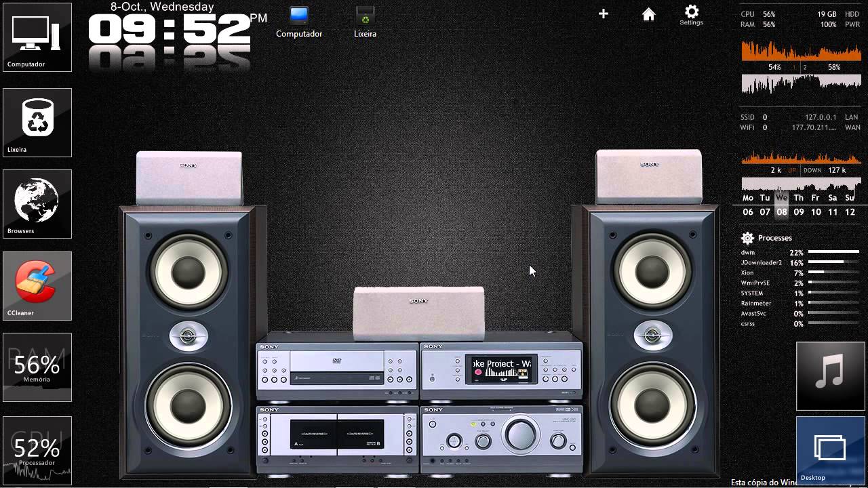Click the CPU 56% reading
This screenshot has height=488, width=868.
coord(758,14)
